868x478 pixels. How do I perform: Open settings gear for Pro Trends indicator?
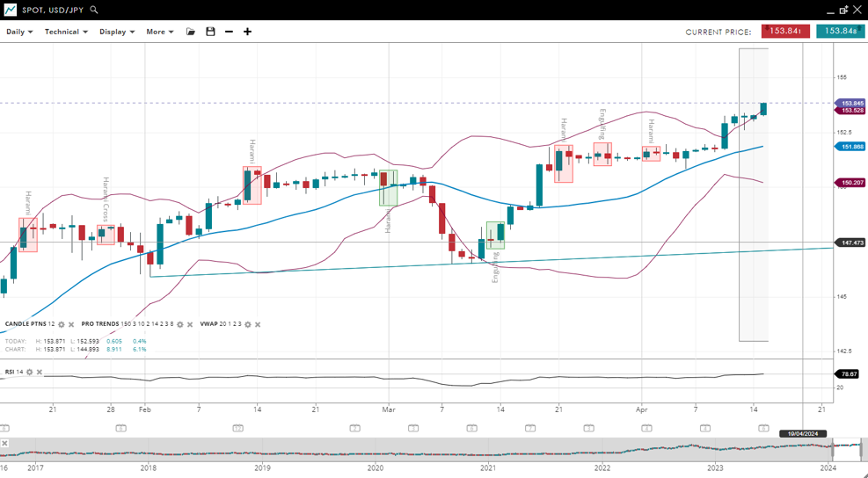point(180,324)
